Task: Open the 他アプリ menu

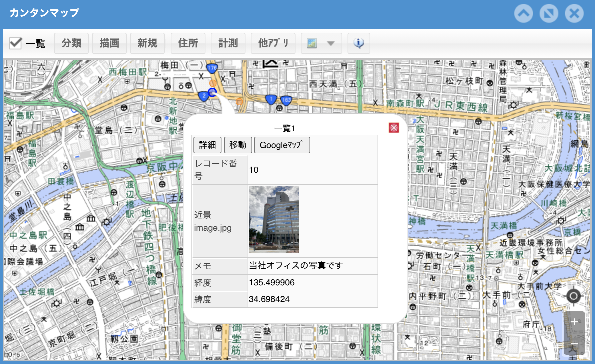Action: coord(273,43)
